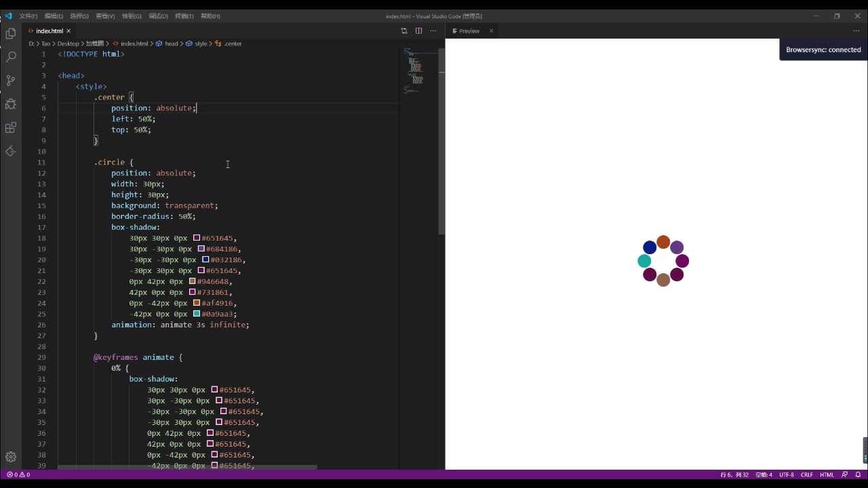
Task: Open the Extensions view
Action: point(11,127)
